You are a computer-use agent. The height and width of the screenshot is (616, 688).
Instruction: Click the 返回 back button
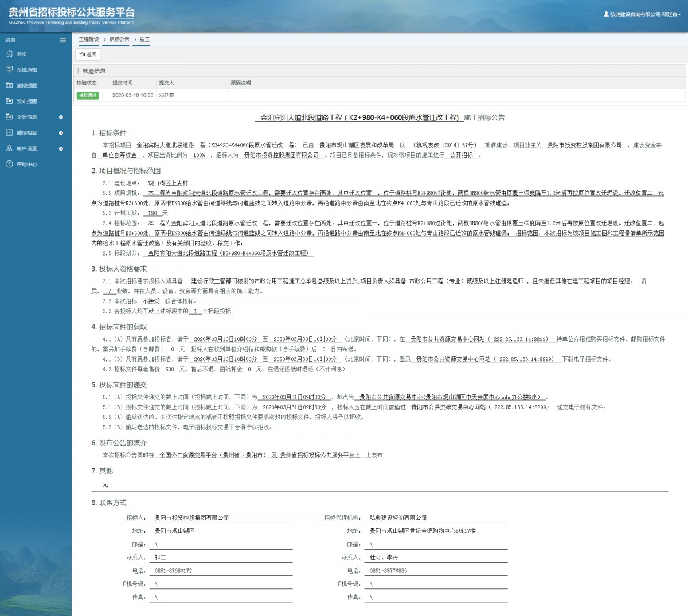pyautogui.click(x=88, y=54)
